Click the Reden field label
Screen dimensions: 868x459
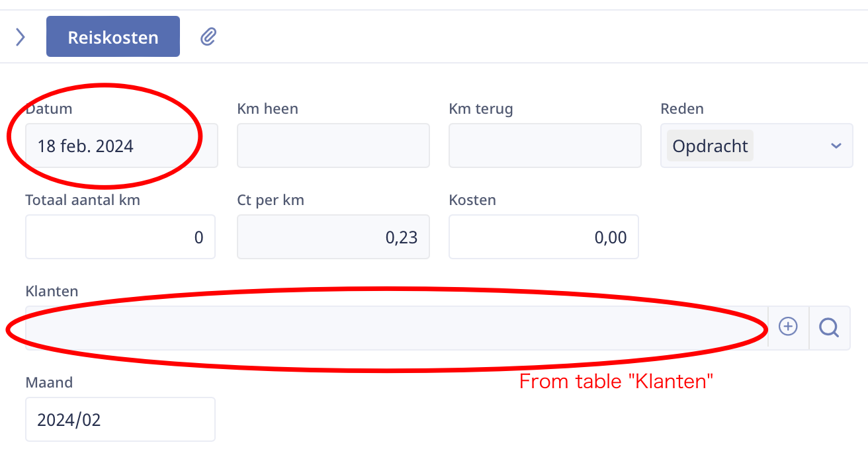tap(682, 108)
